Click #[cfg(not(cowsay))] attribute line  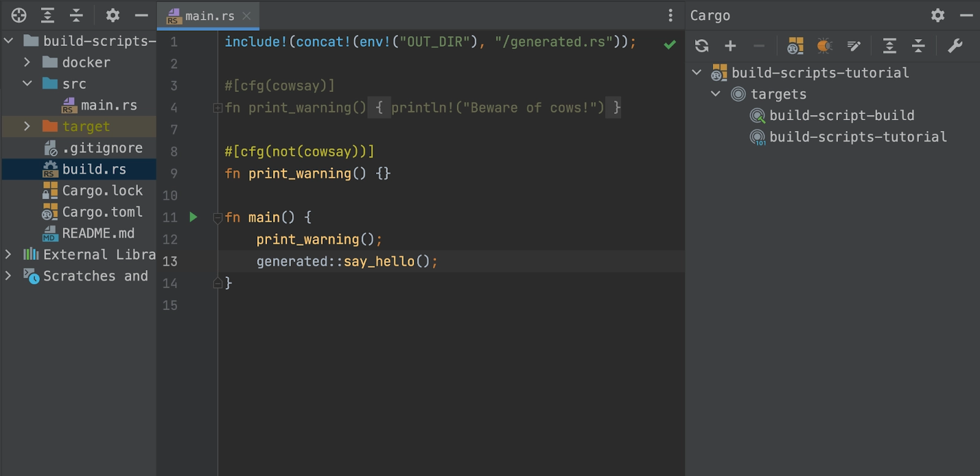click(x=300, y=151)
